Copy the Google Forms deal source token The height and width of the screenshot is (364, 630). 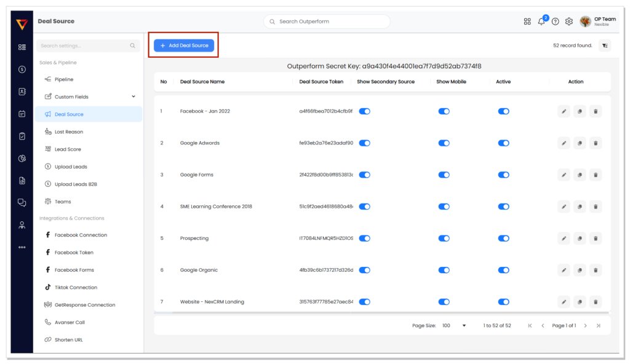tap(580, 175)
